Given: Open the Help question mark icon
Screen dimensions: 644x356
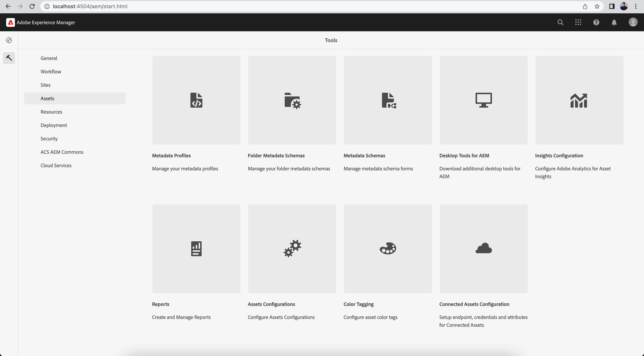Looking at the screenshot, I should tap(596, 23).
